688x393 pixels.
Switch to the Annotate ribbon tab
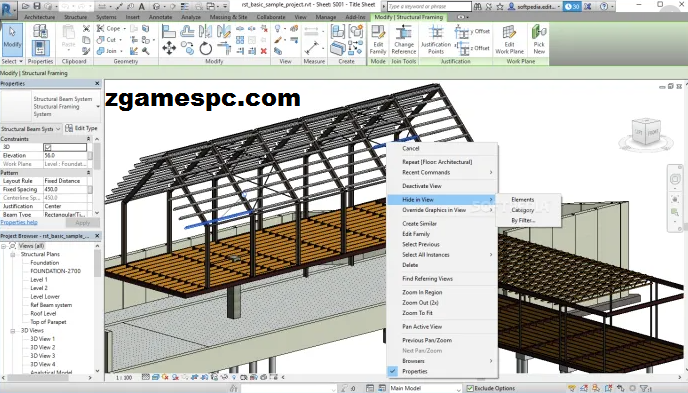click(x=160, y=17)
